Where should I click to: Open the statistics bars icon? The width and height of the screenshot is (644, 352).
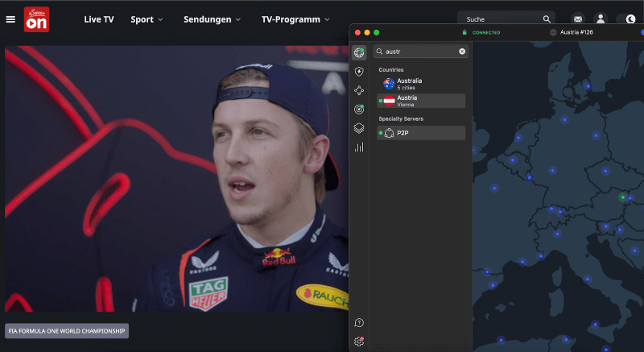coord(359,147)
